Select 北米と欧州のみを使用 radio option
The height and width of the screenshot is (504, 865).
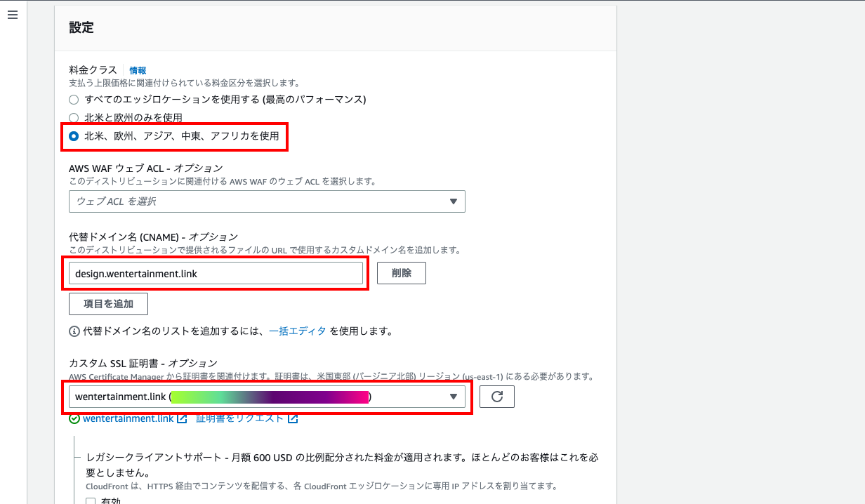pos(74,118)
